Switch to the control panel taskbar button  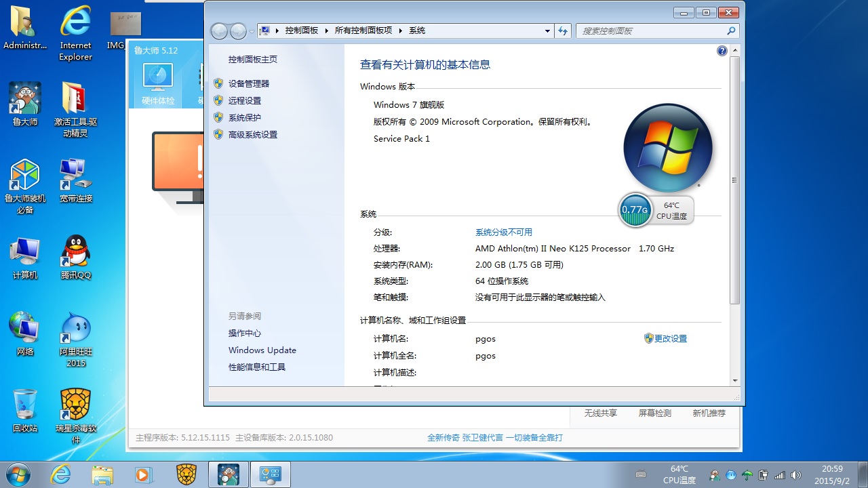pos(271,474)
